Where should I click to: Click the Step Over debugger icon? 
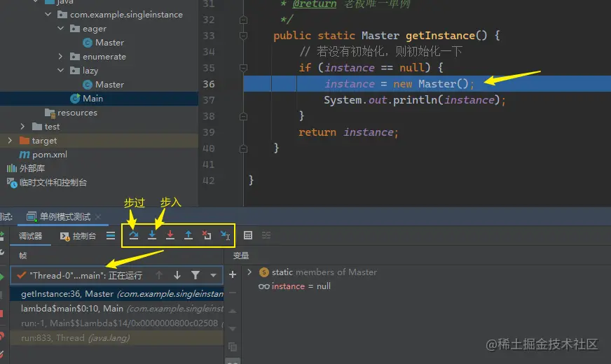(134, 235)
